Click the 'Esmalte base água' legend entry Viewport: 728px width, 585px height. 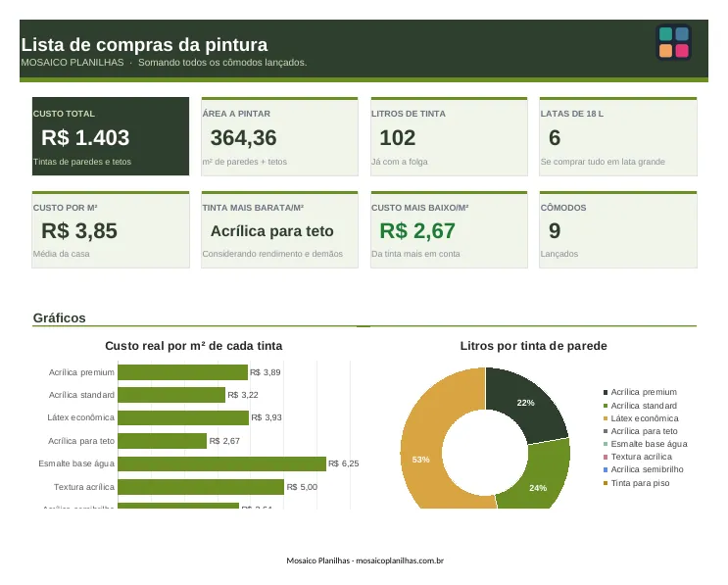646,444
